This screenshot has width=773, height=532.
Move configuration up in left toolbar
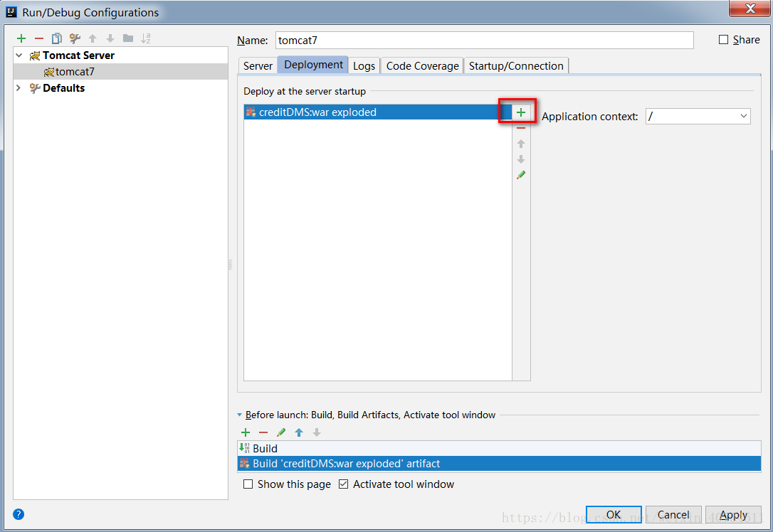(x=93, y=38)
